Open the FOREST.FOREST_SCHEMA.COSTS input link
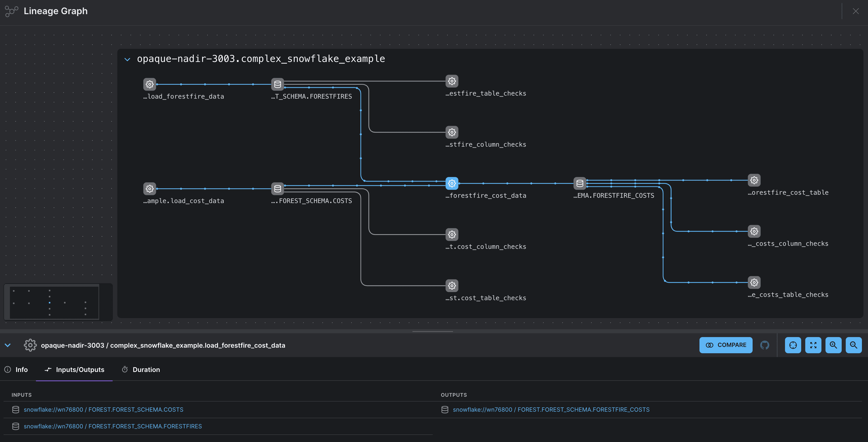This screenshot has height=442, width=868. (x=104, y=409)
